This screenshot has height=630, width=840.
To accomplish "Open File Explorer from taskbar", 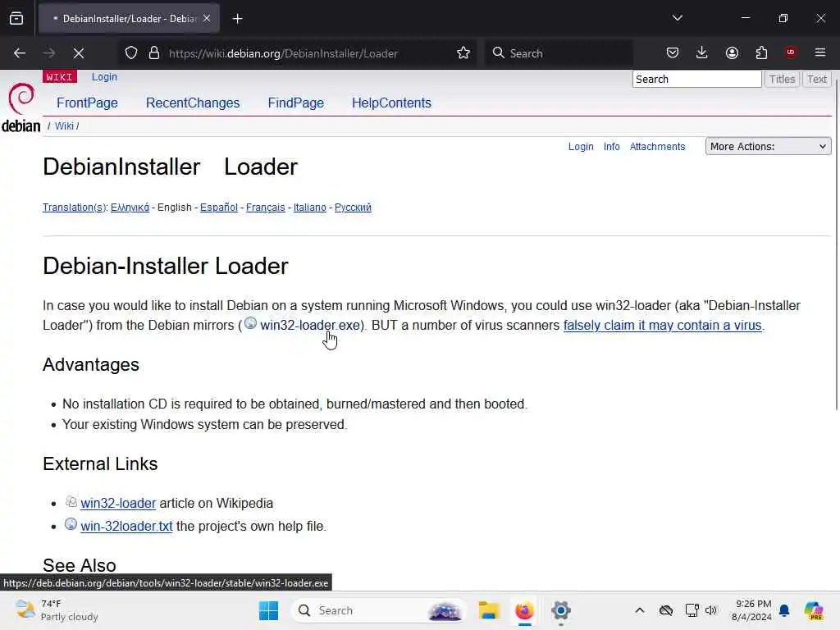I will [x=489, y=610].
